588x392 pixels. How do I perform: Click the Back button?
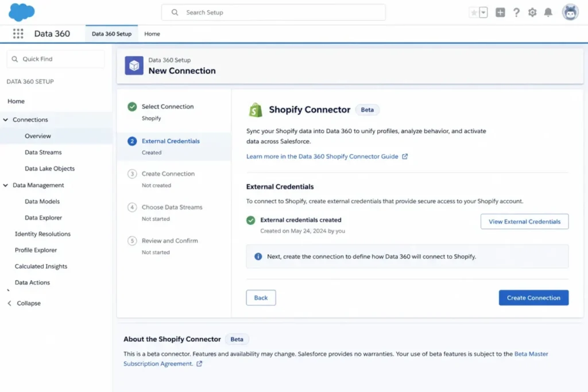point(261,297)
